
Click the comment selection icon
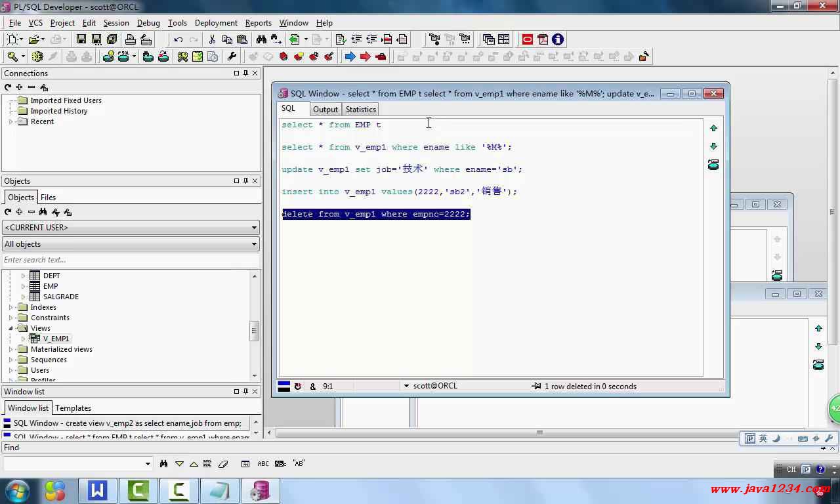tap(387, 39)
